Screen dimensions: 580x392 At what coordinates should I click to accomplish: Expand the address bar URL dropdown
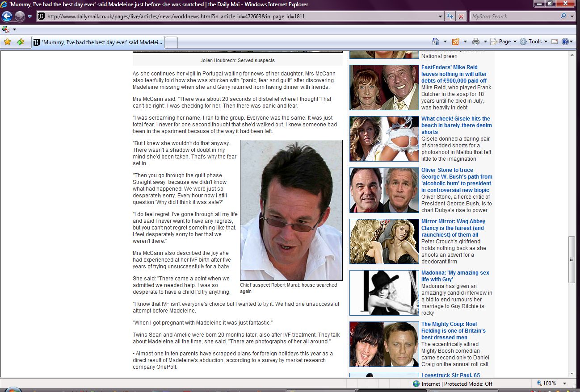tap(441, 17)
